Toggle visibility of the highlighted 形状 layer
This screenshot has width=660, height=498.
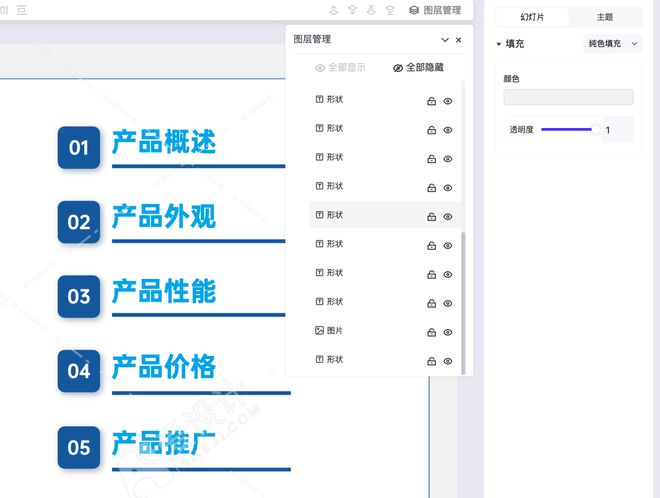point(448,216)
